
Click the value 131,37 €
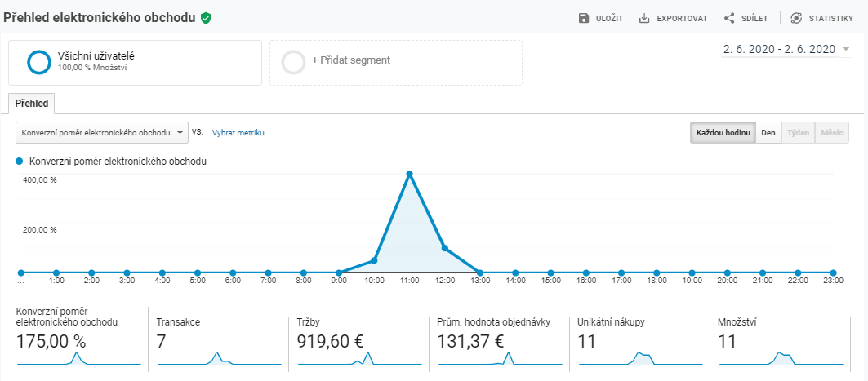tap(470, 341)
